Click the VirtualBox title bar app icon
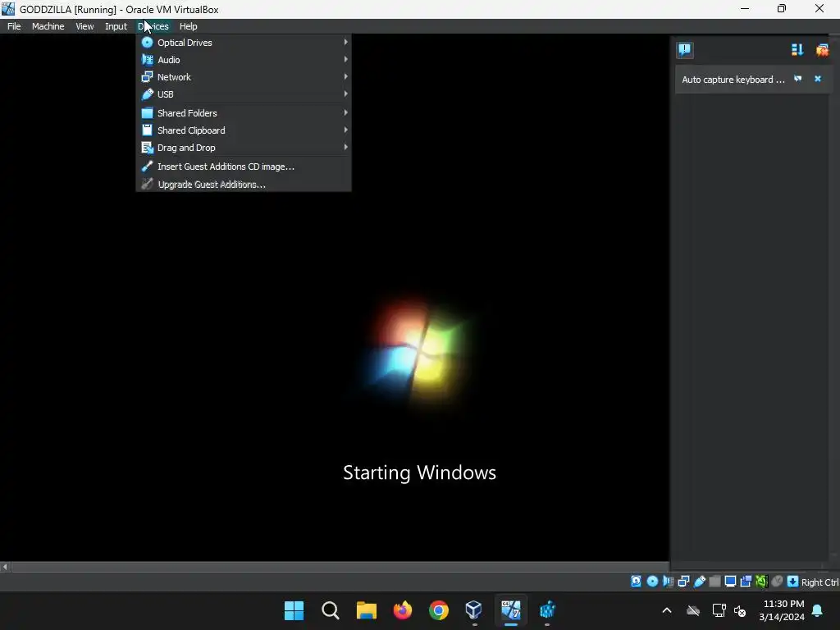 [x=8, y=8]
